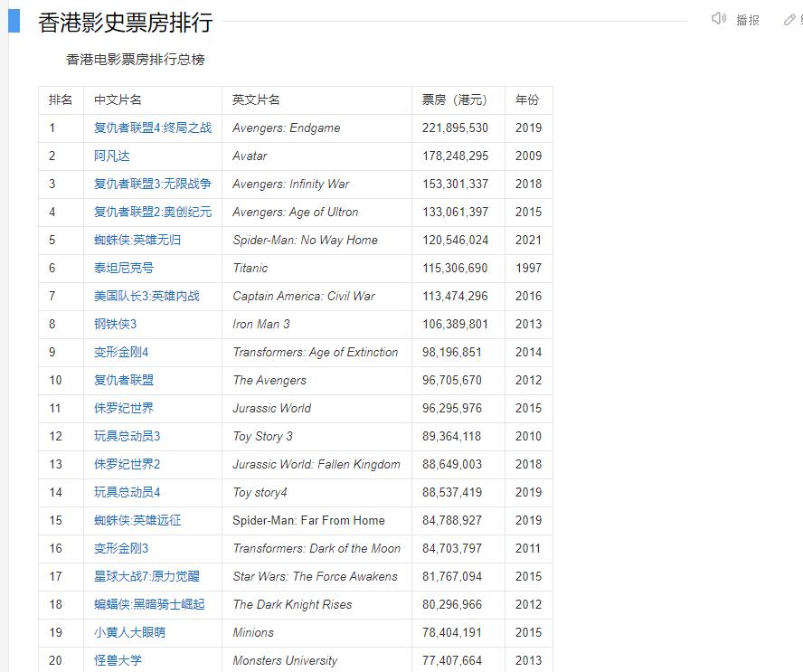Click the 小黄人大眼萌 link
803x672 pixels.
pyautogui.click(x=129, y=632)
